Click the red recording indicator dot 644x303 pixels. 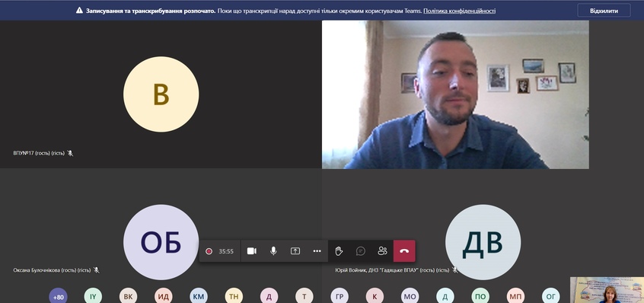coord(209,251)
